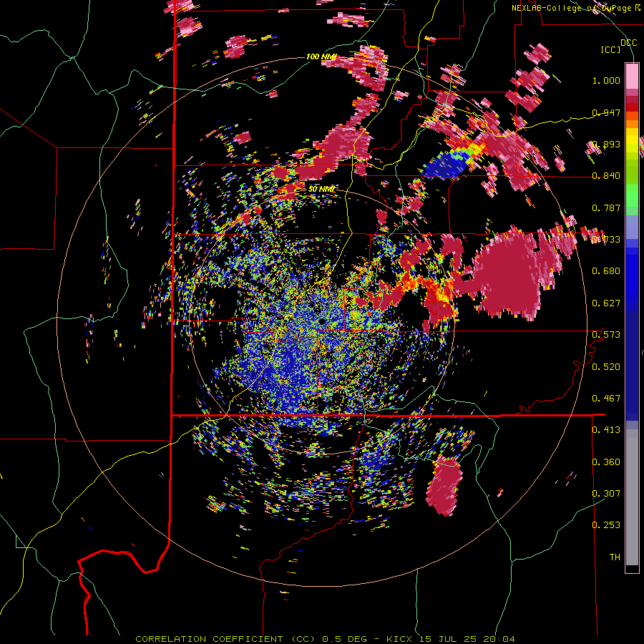
Task: Click the 0.467 color scale value
Action: click(x=606, y=399)
